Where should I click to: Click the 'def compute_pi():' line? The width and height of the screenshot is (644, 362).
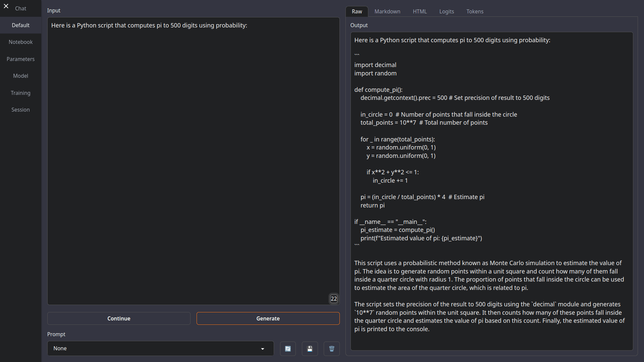click(378, 90)
